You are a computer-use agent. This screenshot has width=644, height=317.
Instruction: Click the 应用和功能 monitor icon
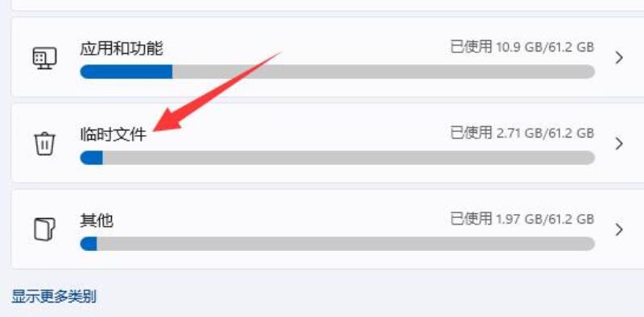pos(44,59)
